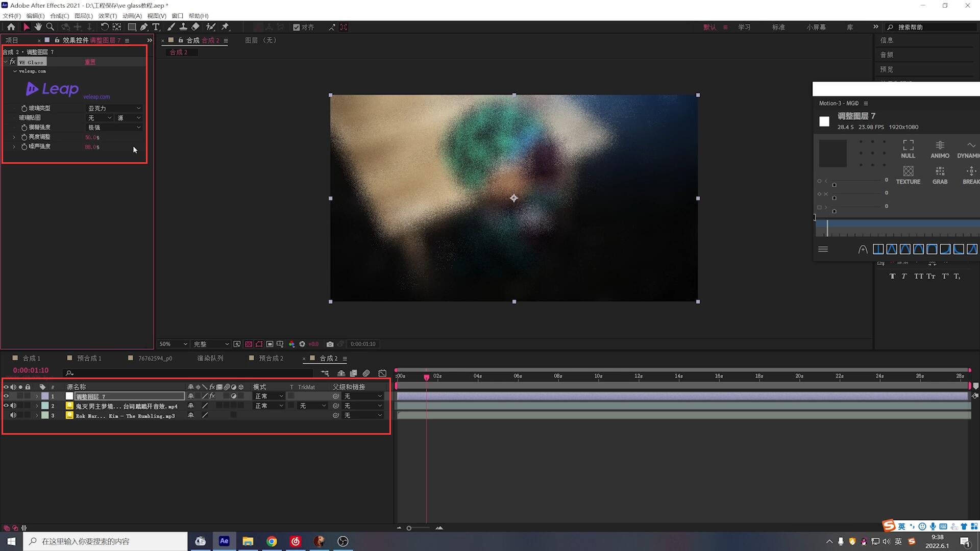Open the 项目 panel tab
The width and height of the screenshot is (980, 551).
click(x=12, y=40)
